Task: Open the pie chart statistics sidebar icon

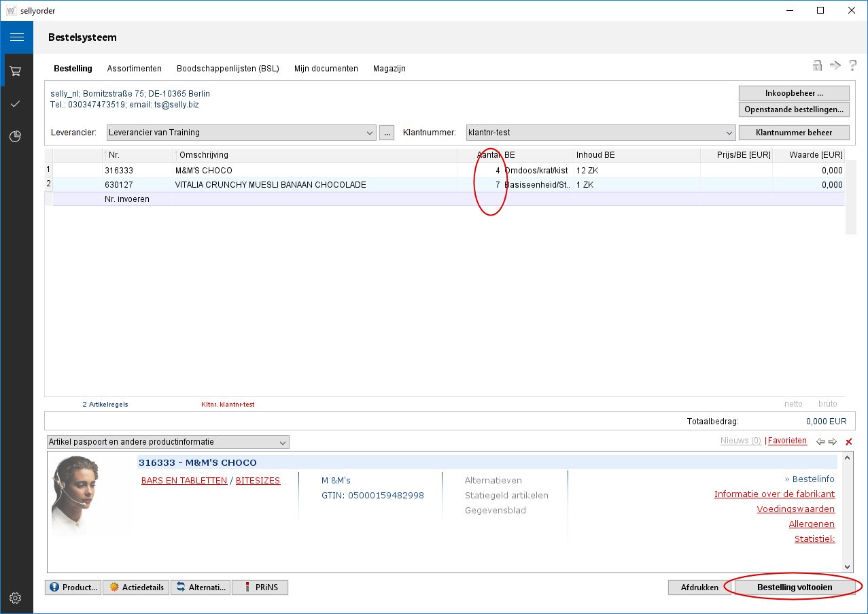Action: (16, 137)
